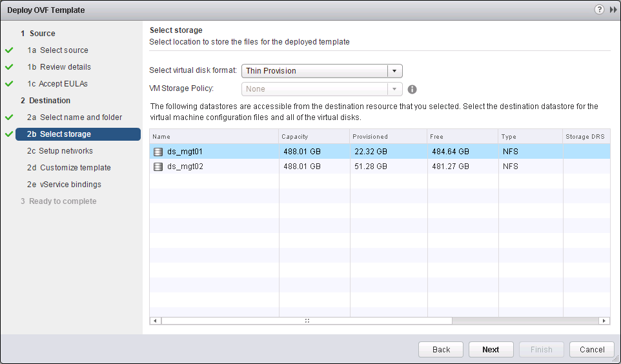Go to step 1a Select source
The width and height of the screenshot is (621, 364).
tap(64, 50)
